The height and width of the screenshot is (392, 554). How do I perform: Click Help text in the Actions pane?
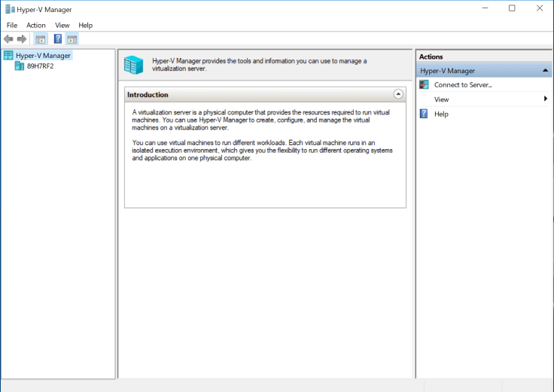pos(441,114)
